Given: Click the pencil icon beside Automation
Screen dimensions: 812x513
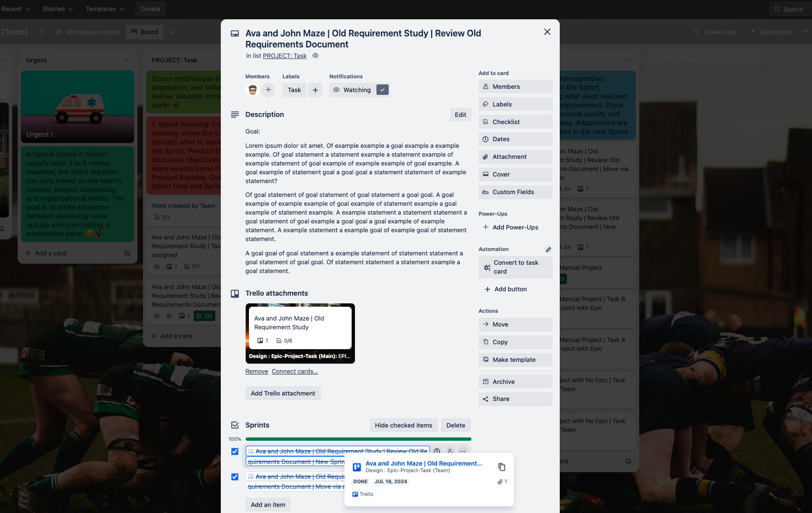Looking at the screenshot, I should (x=548, y=249).
